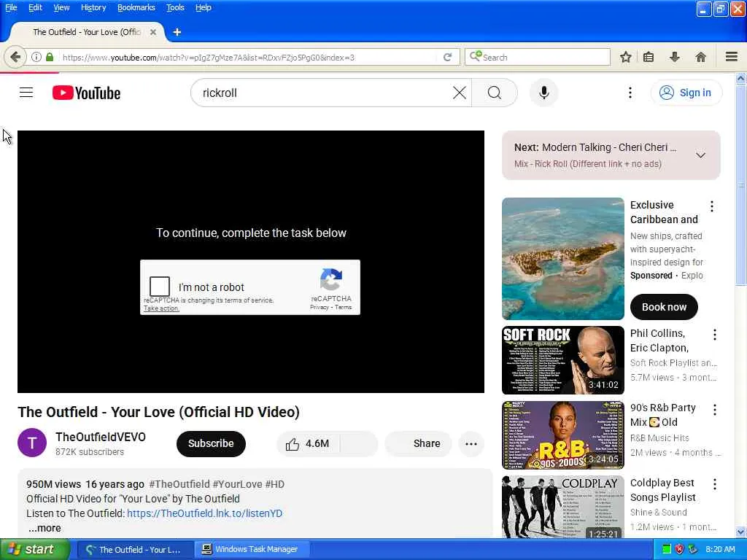Click the #YourLove hashtag

point(237,484)
